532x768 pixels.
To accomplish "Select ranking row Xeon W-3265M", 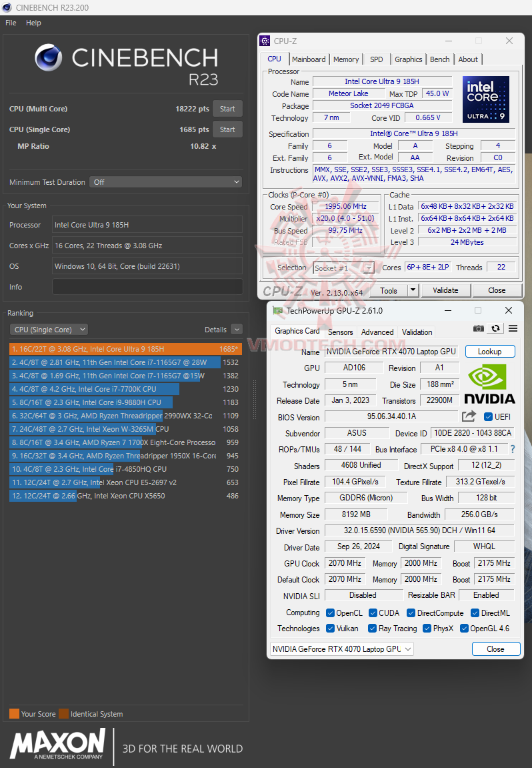I will coord(125,429).
